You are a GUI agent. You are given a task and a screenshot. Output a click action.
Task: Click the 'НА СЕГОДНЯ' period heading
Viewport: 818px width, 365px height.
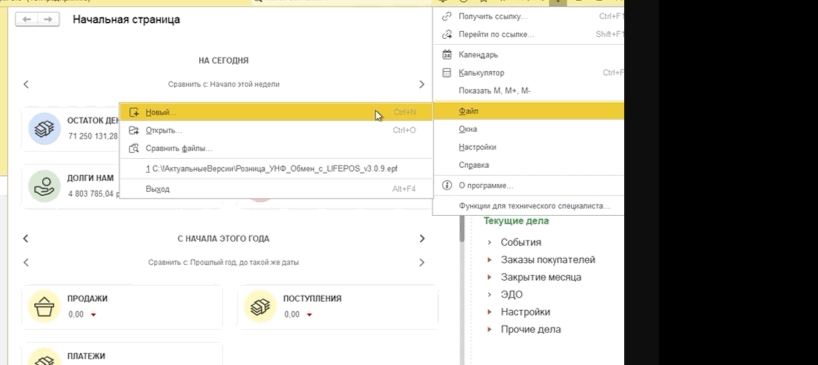pyautogui.click(x=223, y=60)
